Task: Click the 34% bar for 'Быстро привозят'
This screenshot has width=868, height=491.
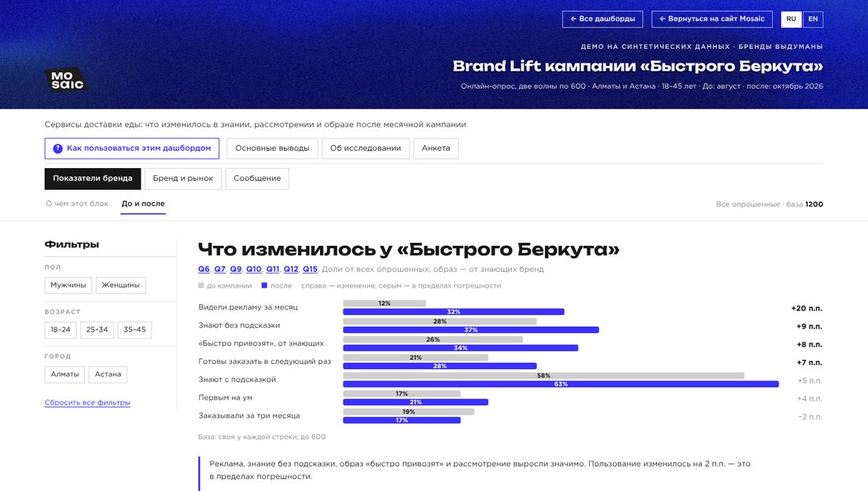Action: tap(461, 348)
